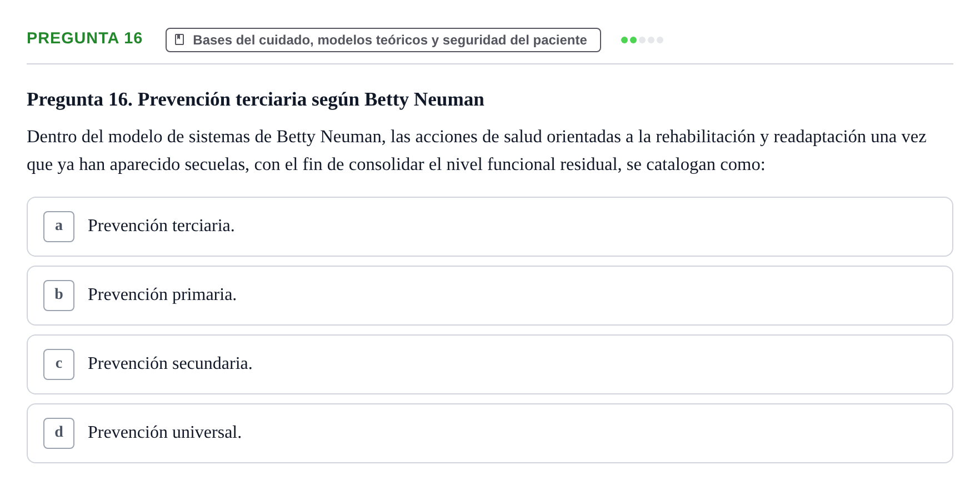Click the PREGUNTA 16 header label
The width and height of the screenshot is (980, 490).
(84, 38)
